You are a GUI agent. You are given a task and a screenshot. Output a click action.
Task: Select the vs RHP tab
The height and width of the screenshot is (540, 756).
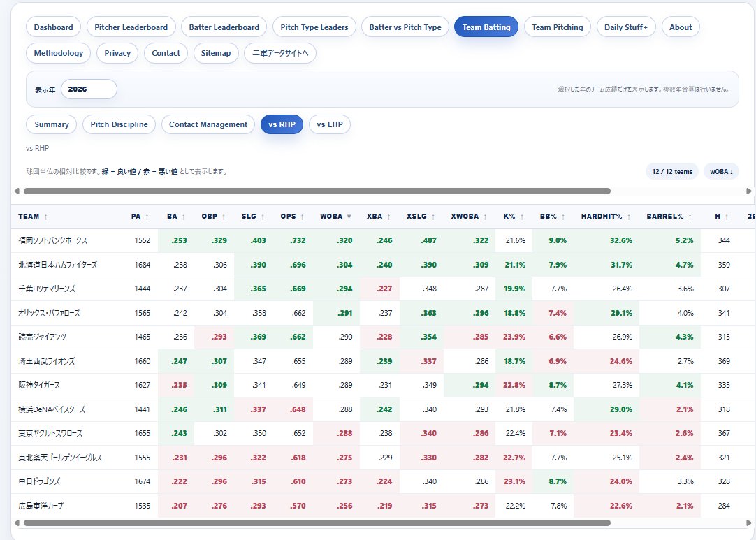point(282,124)
